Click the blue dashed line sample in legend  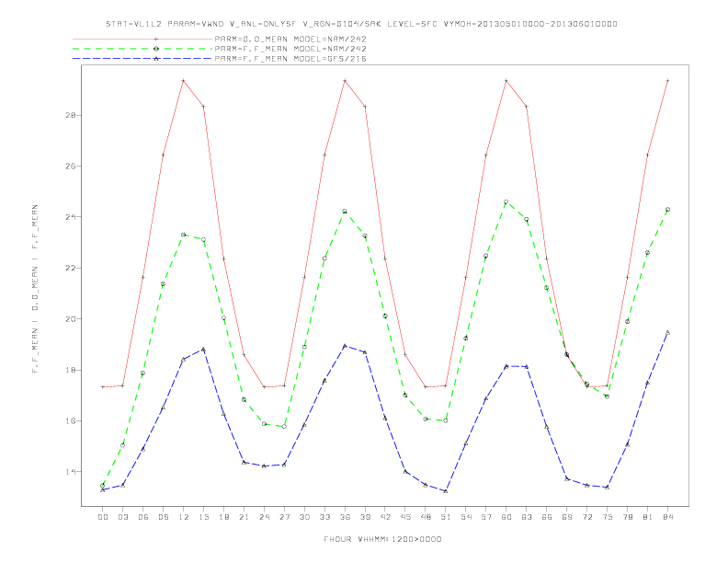142,59
